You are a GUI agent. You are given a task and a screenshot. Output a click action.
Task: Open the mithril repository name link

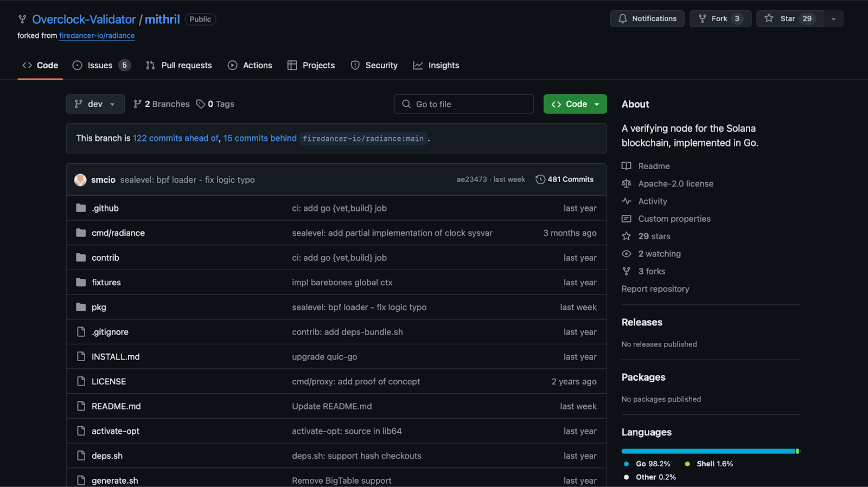coord(162,20)
